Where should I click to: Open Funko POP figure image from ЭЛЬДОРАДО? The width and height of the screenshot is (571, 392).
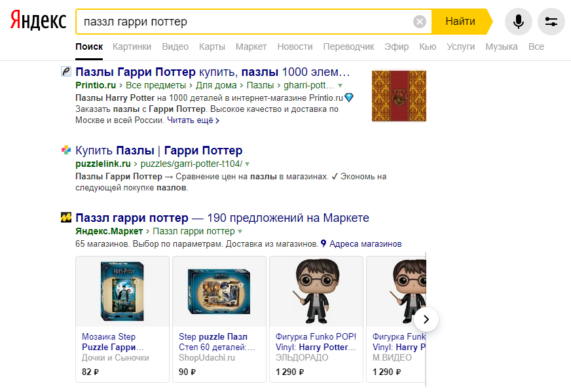316,291
